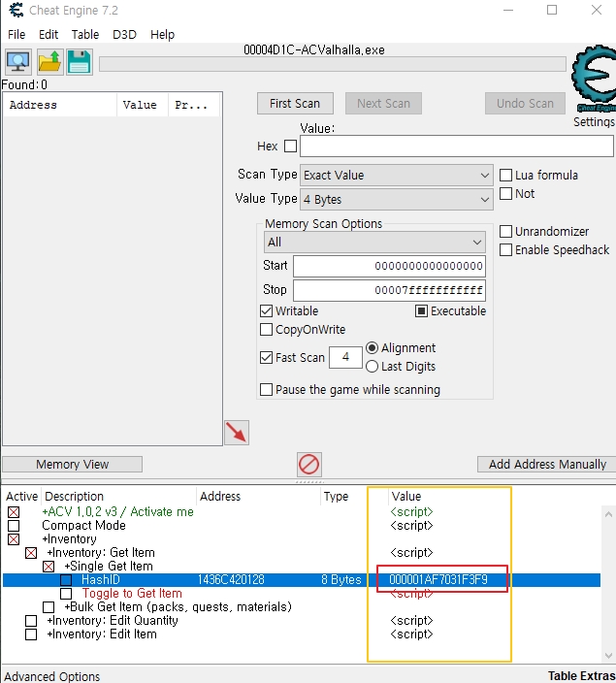Image resolution: width=616 pixels, height=683 pixels.
Task: Select the Alignment radio button
Action: (x=372, y=348)
